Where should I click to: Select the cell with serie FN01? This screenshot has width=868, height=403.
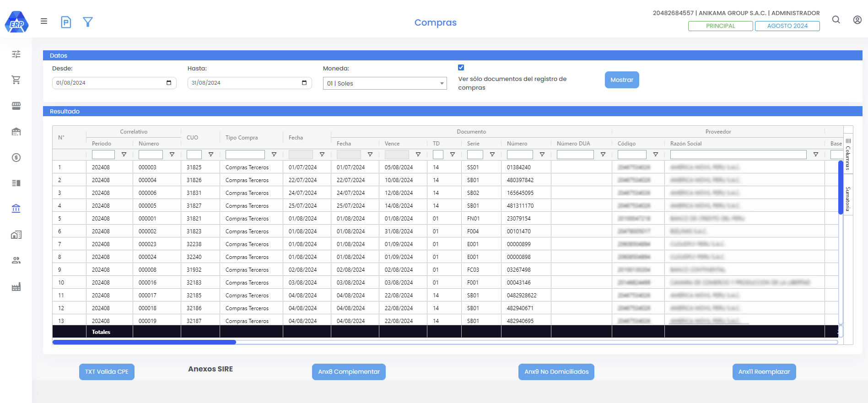tap(481, 219)
